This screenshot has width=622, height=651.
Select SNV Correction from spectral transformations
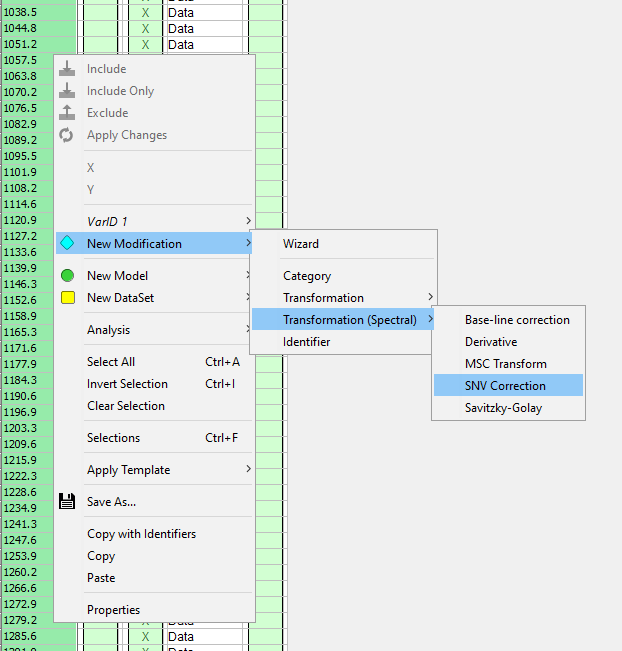505,386
